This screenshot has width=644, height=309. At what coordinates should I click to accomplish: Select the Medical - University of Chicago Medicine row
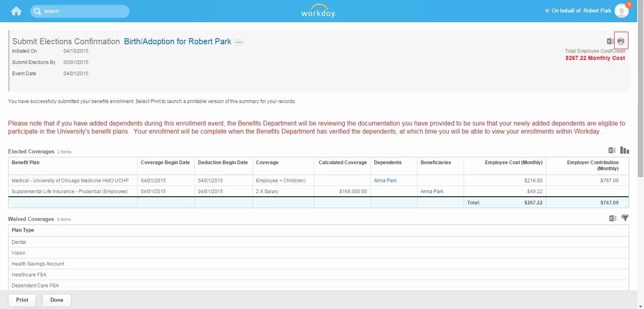318,181
